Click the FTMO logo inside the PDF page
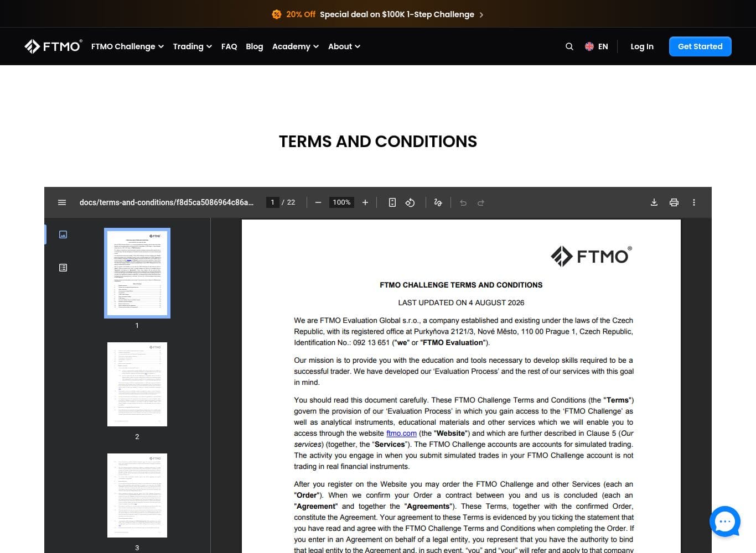 pyautogui.click(x=592, y=256)
